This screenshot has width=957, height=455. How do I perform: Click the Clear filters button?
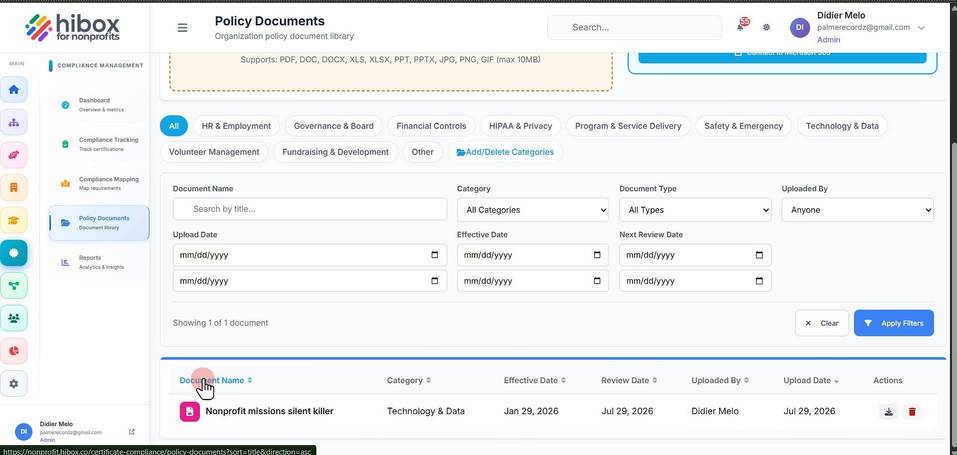(822, 323)
